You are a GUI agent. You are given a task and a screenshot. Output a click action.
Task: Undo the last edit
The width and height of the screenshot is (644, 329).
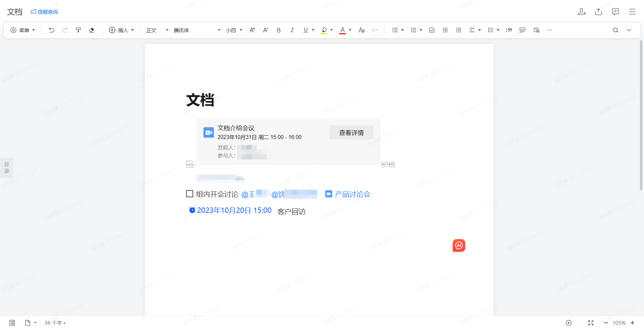pos(51,30)
